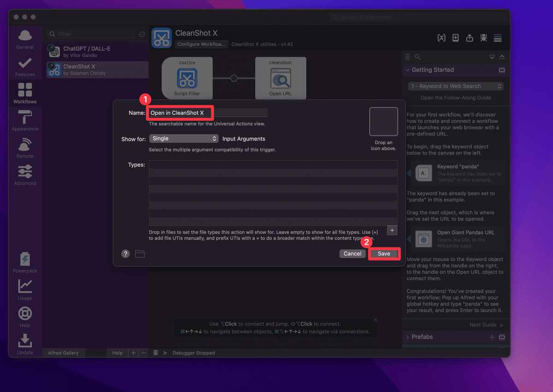Click Open the Follow-Along Guide link
This screenshot has width=553, height=392.
tap(456, 98)
